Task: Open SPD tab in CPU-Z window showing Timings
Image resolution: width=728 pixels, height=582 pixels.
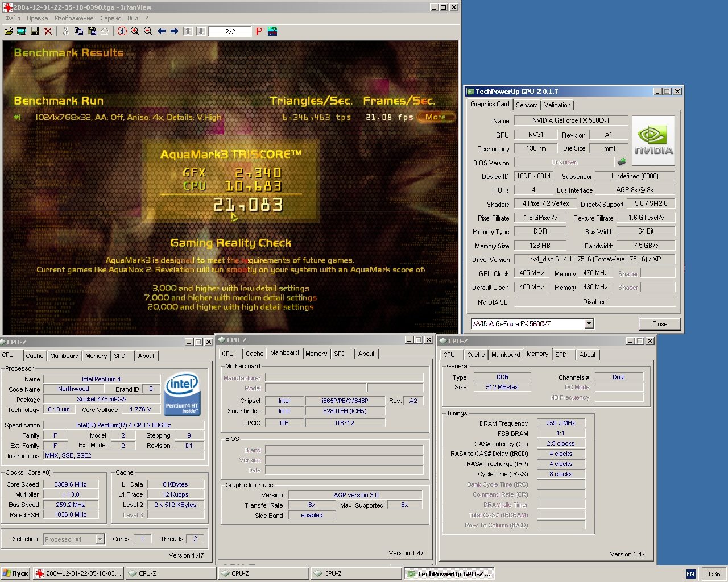Action: 561,355
